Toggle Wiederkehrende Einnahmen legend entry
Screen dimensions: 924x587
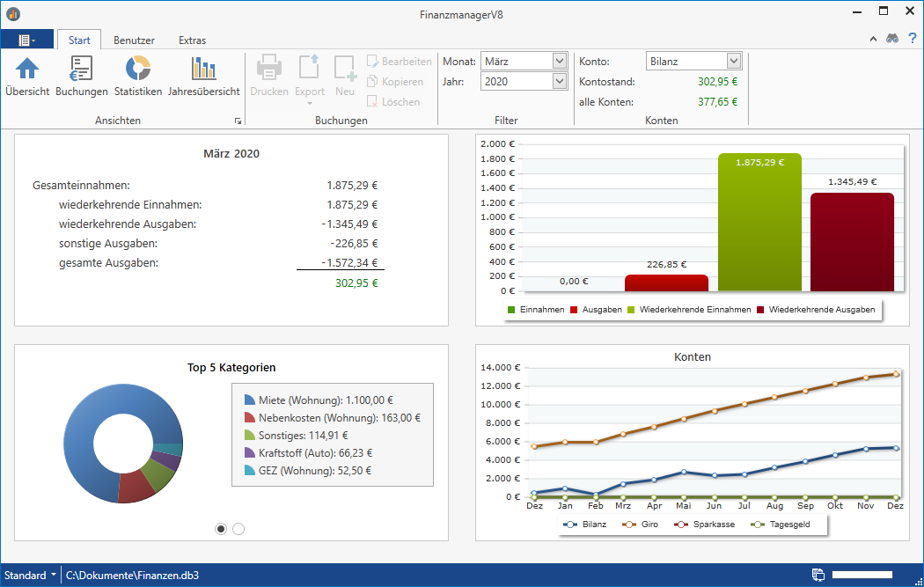(x=689, y=310)
